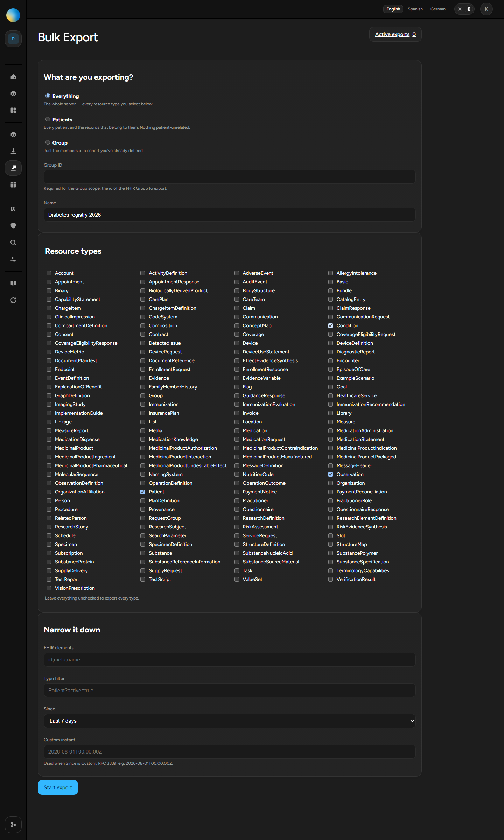Tick the Bundle checkbox
504x840 pixels.
point(330,291)
